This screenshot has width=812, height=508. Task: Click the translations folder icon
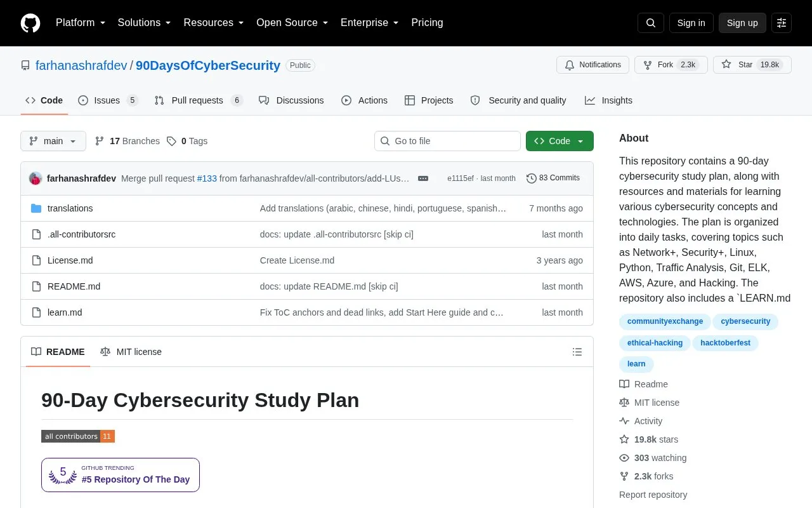(36, 208)
